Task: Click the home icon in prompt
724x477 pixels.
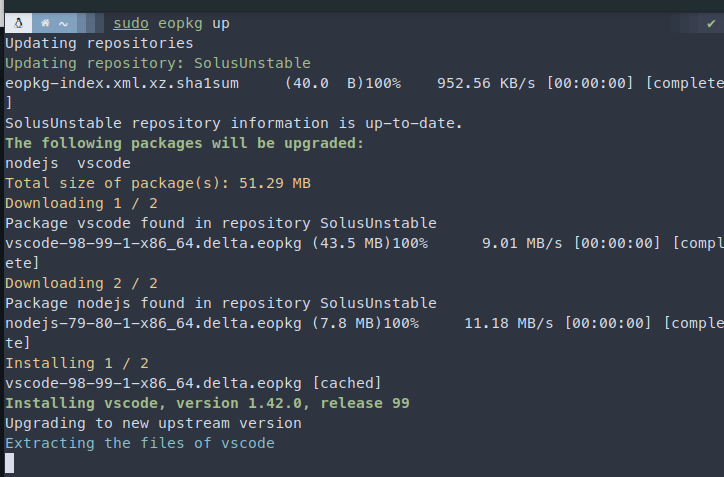Action: (45, 23)
